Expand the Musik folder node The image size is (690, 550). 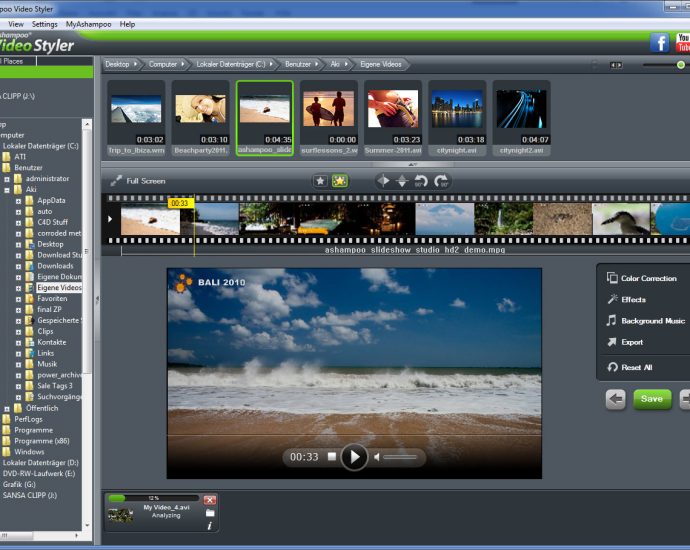pos(18,365)
